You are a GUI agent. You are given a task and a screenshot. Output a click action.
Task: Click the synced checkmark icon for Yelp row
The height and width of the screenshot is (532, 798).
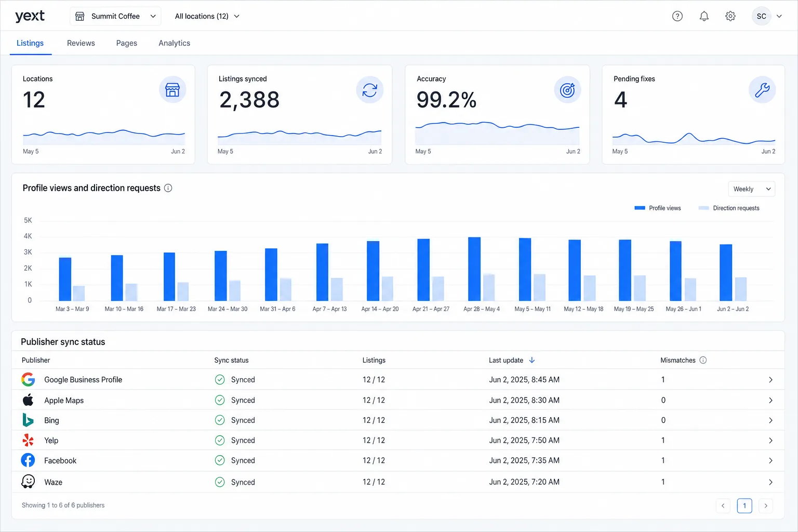[220, 440]
